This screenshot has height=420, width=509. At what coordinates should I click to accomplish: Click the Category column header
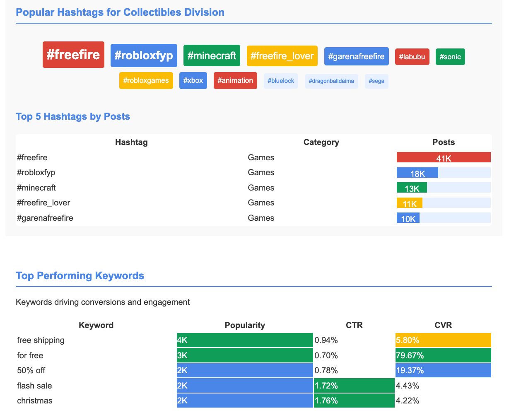321,142
